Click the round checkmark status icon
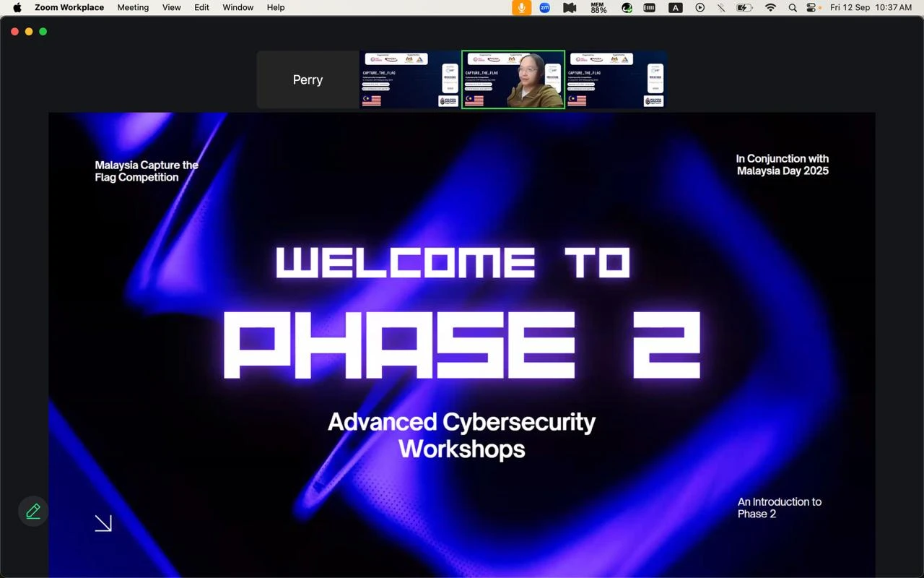Screen dimensions: 924x578 627,8
